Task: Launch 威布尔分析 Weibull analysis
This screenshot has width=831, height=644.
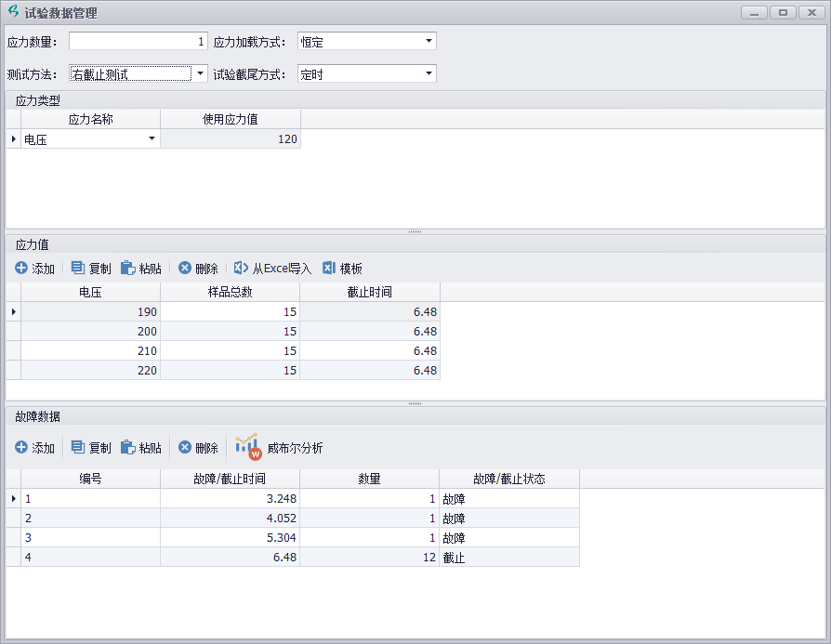Action: (x=280, y=448)
